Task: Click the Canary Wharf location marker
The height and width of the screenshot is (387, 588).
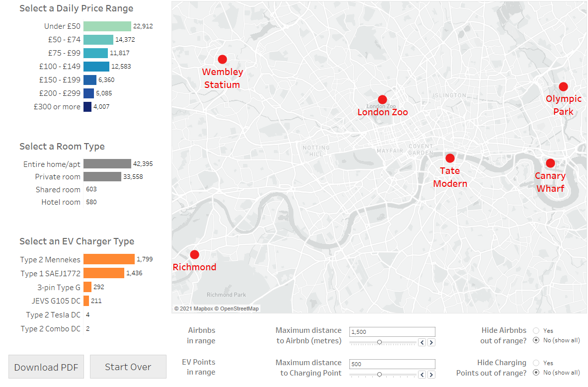Action: (550, 163)
